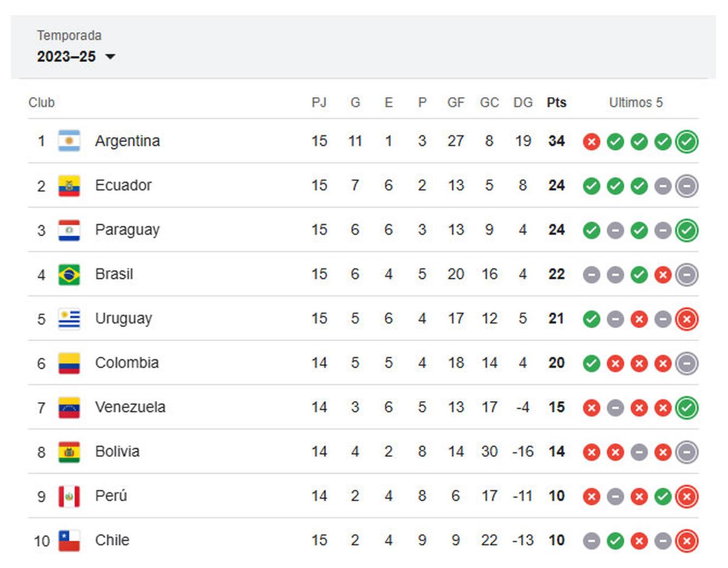Click Brasil's most recent draw icon (circled)
Screen dimensions: 728x568
687,275
